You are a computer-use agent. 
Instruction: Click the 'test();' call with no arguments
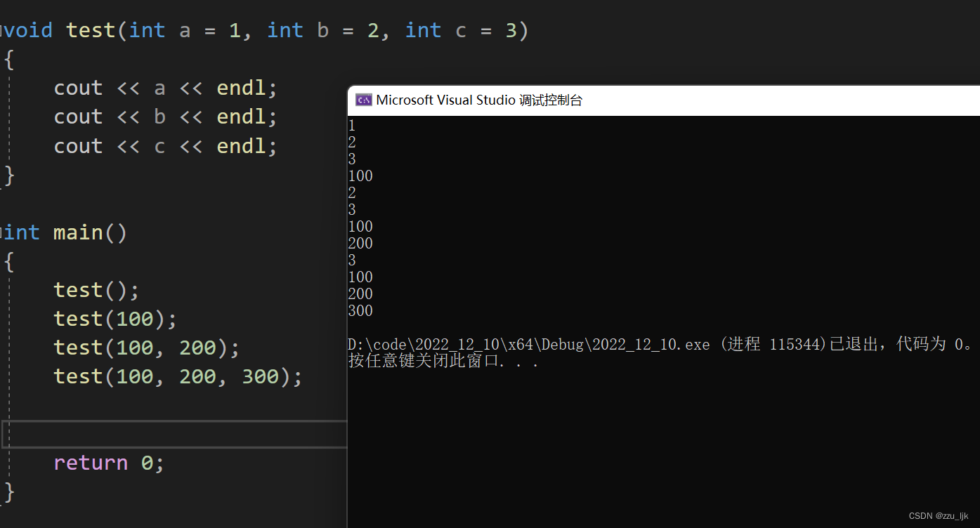[97, 290]
